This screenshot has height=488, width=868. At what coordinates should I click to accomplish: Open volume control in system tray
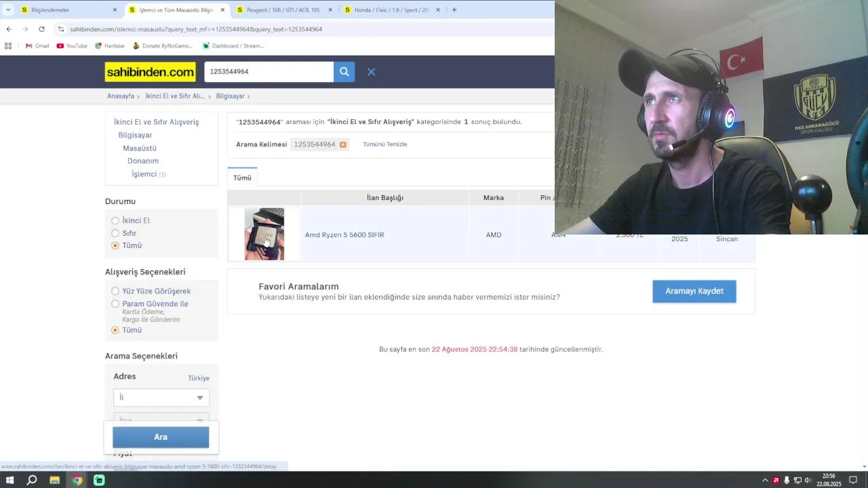[808, 480]
